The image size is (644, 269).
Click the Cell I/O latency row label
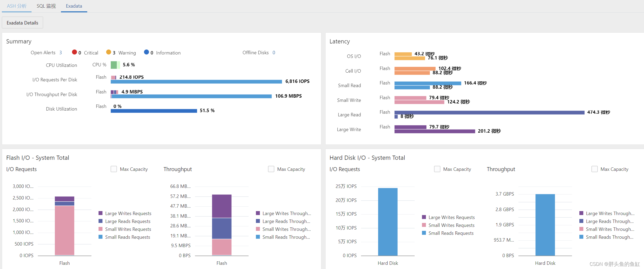click(353, 71)
